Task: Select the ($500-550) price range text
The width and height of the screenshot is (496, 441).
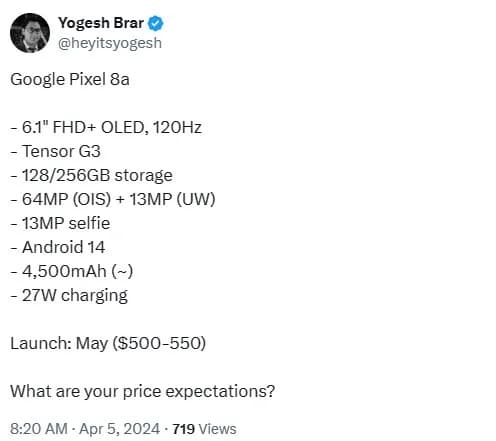Action: [159, 344]
